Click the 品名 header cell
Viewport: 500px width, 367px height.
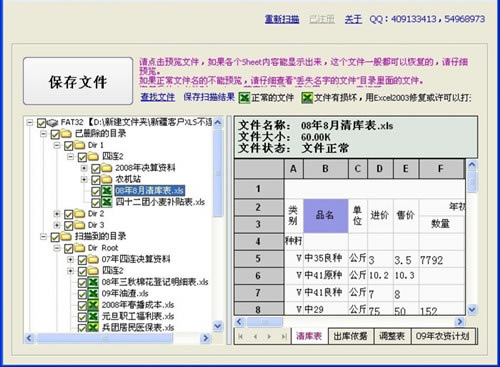coord(325,215)
